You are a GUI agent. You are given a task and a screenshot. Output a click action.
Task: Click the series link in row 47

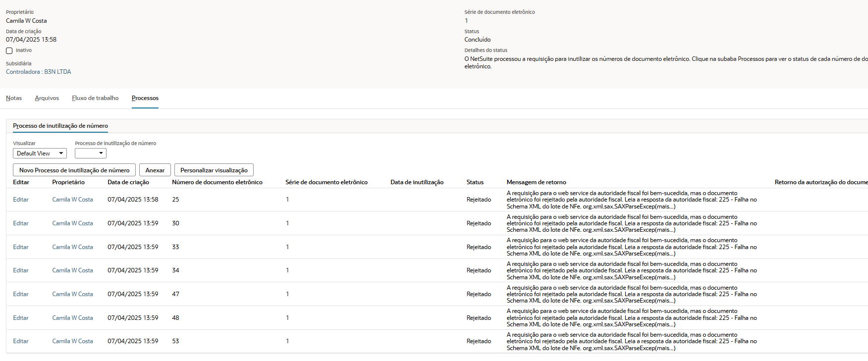tap(287, 294)
